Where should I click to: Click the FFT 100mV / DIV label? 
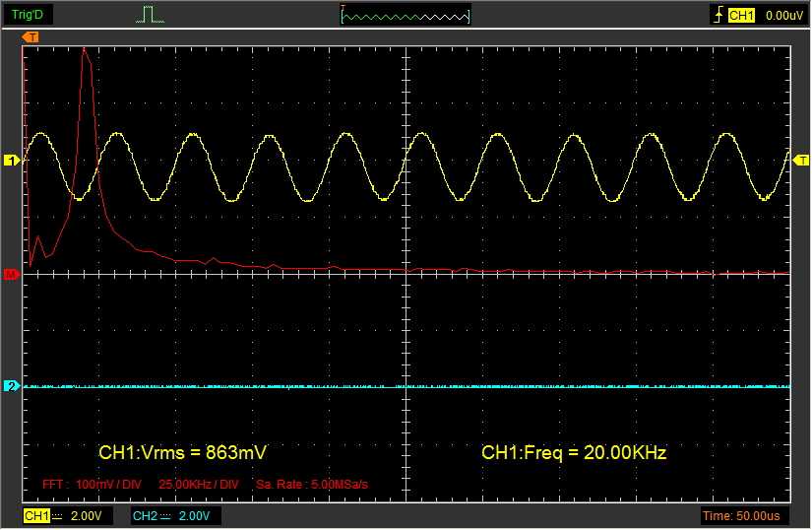pos(92,485)
